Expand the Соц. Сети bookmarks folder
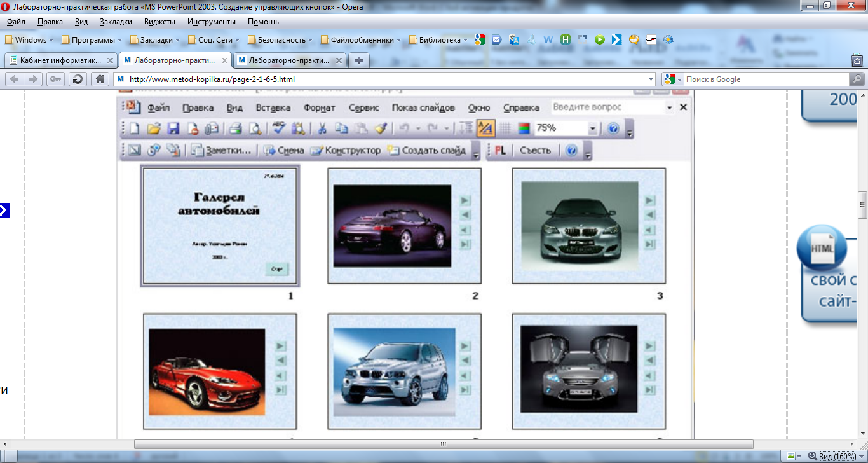 point(214,39)
